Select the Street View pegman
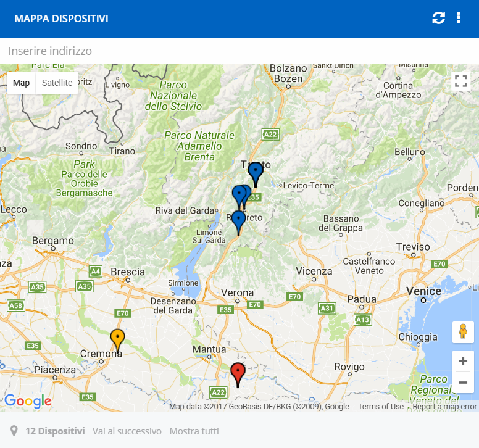The height and width of the screenshot is (448, 479). pos(463,332)
